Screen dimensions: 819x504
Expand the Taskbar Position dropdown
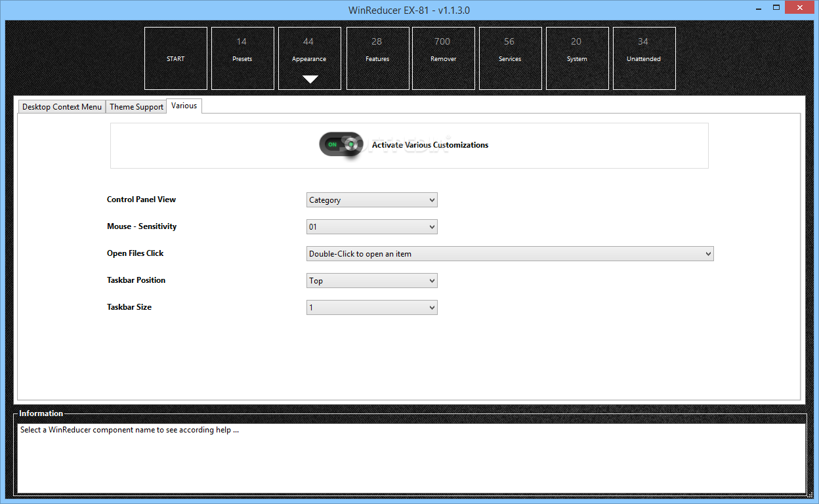tap(371, 281)
